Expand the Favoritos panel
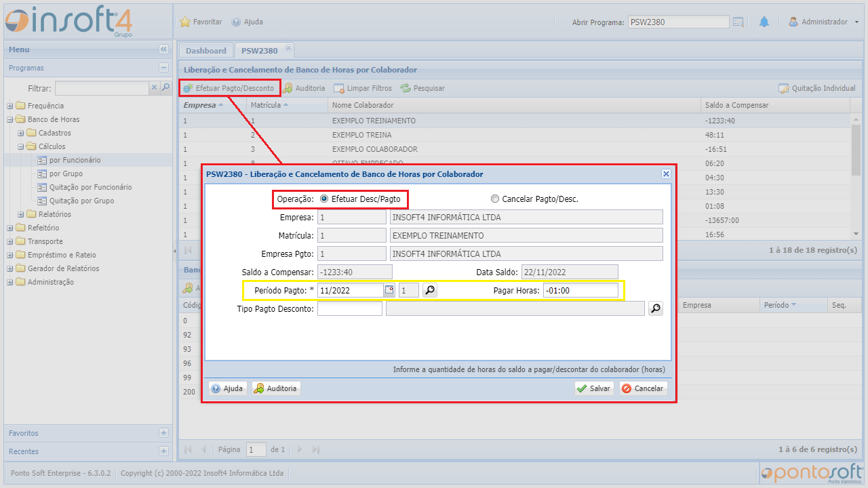 [x=163, y=433]
